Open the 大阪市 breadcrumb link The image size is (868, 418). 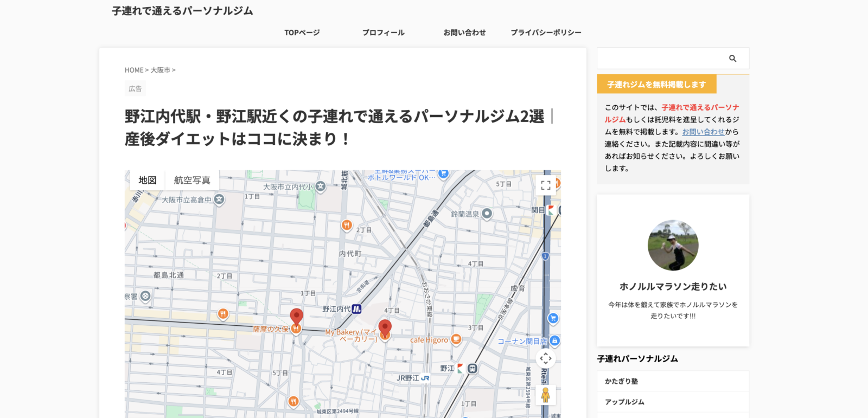click(160, 70)
